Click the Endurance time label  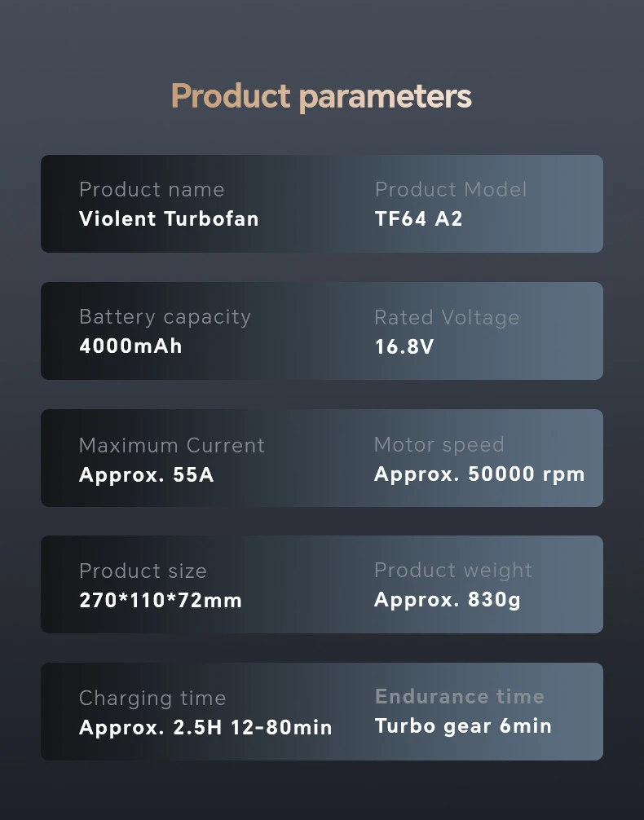[460, 696]
